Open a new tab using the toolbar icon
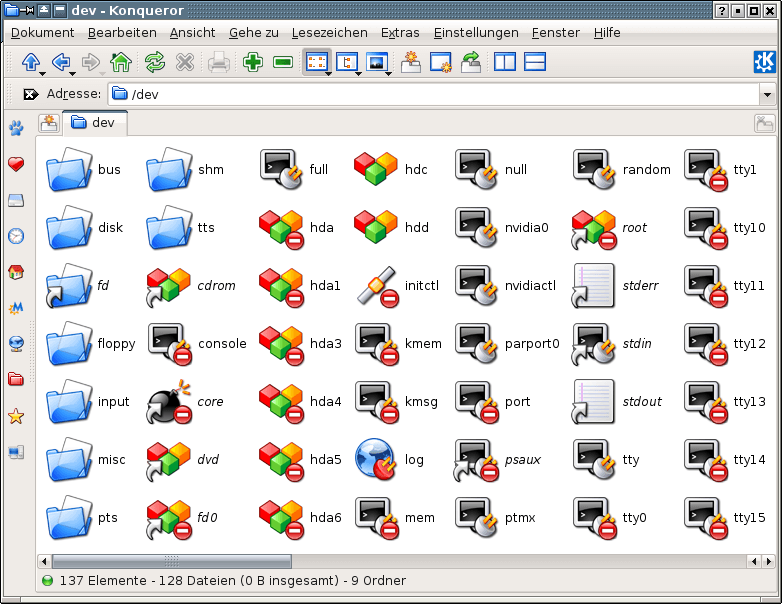The width and height of the screenshot is (782, 604). click(410, 63)
